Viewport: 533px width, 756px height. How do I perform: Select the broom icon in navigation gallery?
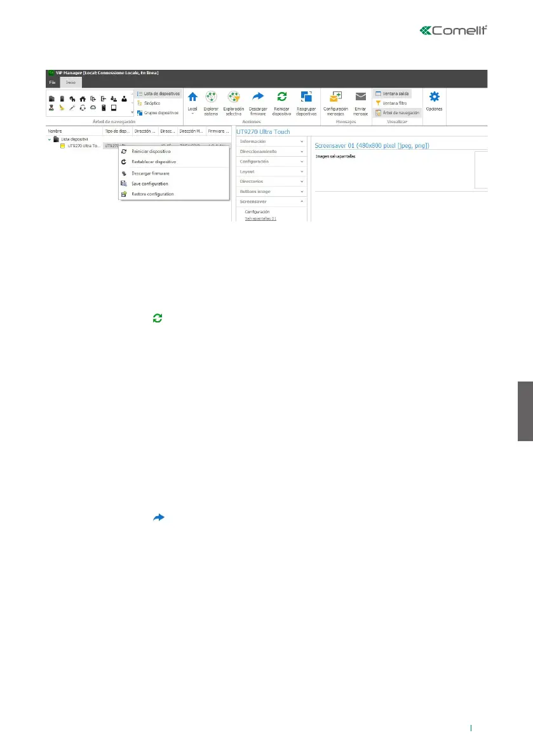tap(62, 108)
